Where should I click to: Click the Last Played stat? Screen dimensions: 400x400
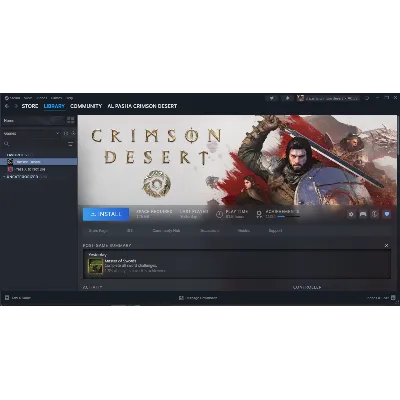click(194, 214)
